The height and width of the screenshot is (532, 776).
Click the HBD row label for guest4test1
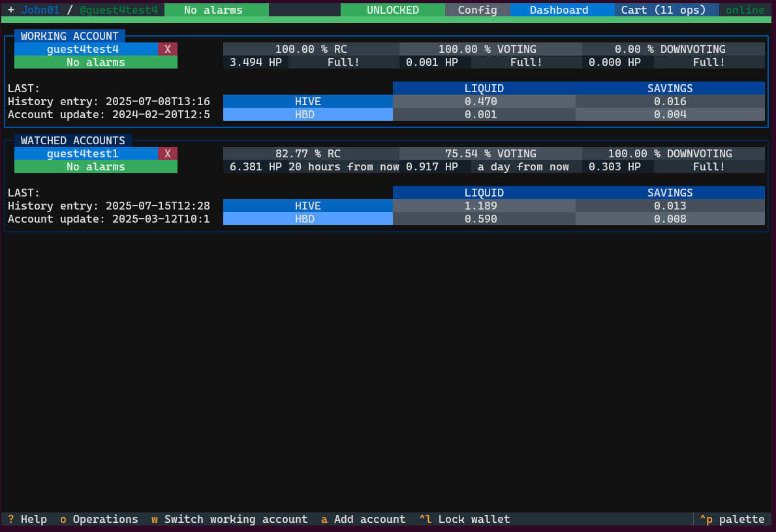[308, 219]
